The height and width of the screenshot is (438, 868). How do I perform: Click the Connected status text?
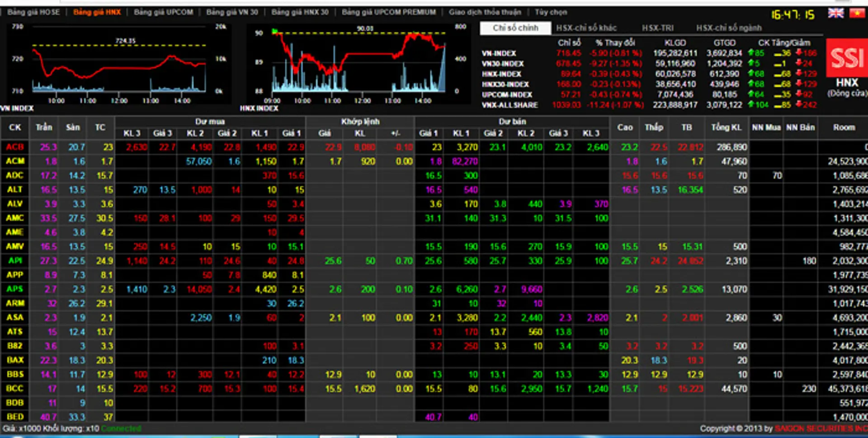[121, 428]
